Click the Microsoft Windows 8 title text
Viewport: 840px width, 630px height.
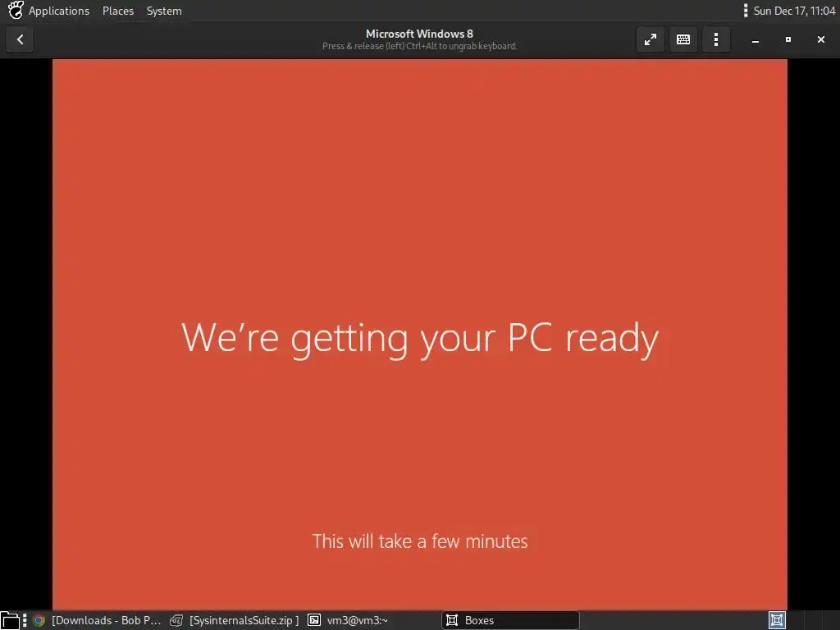419,34
